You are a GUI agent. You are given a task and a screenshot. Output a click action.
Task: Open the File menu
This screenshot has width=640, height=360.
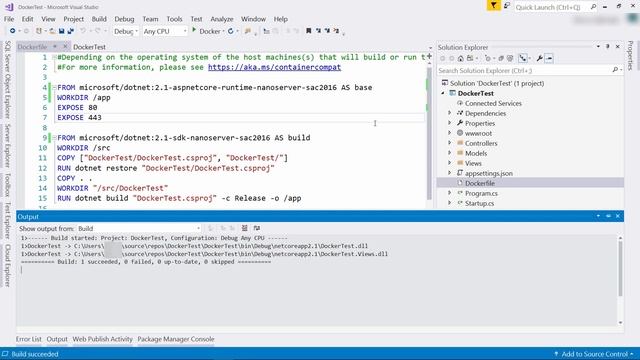tap(9, 19)
